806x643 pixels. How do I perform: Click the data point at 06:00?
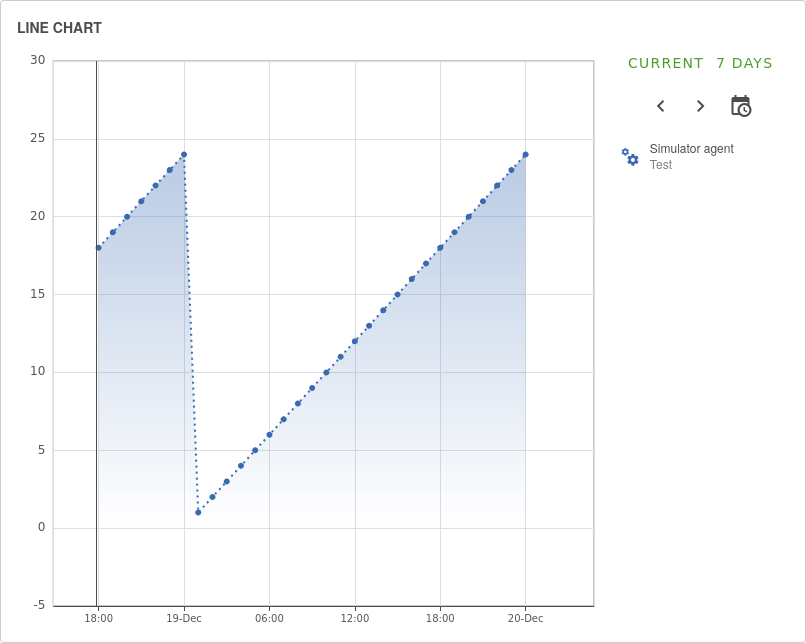click(x=269, y=435)
